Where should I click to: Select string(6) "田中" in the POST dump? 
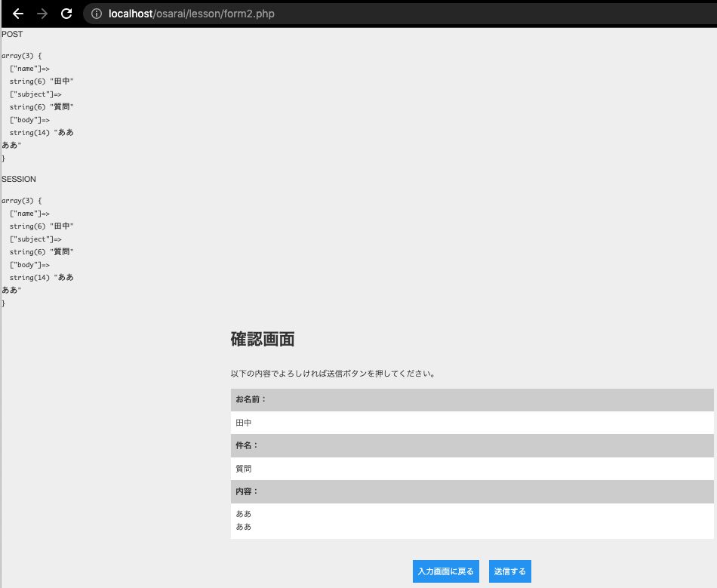click(x=42, y=81)
